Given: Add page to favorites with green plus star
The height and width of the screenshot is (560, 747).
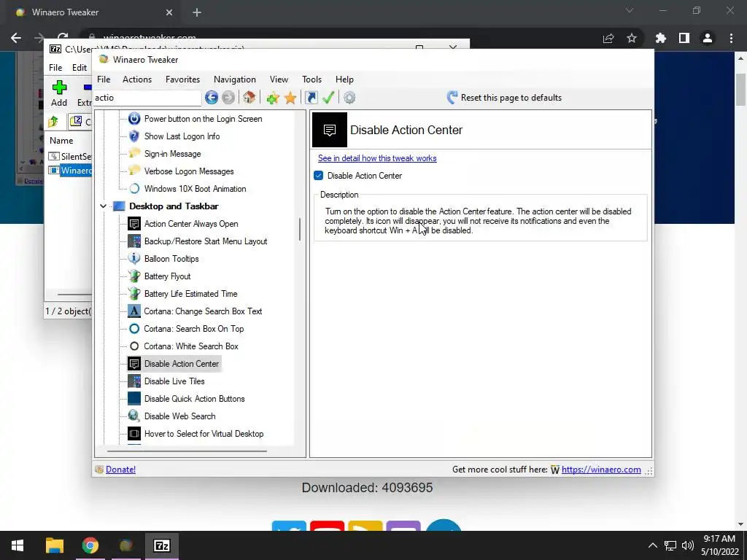Looking at the screenshot, I should [x=273, y=98].
